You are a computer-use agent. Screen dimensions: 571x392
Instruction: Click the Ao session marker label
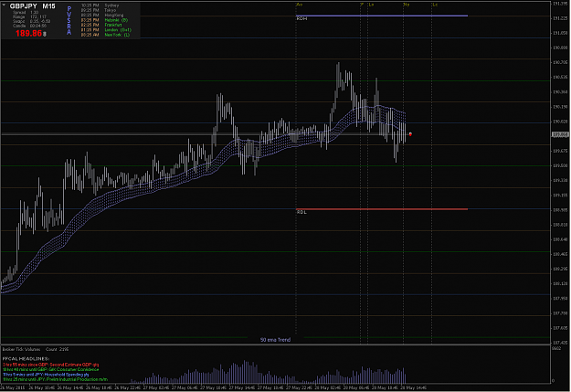click(x=300, y=5)
